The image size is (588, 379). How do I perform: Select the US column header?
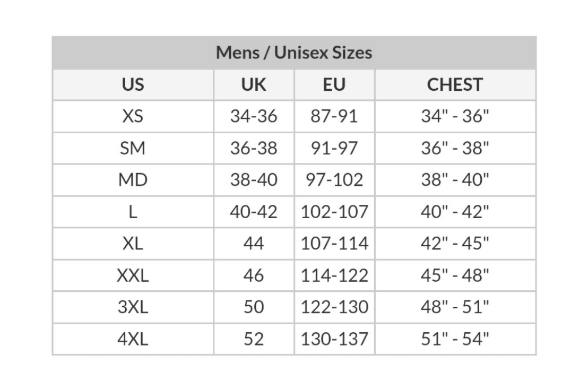click(133, 85)
